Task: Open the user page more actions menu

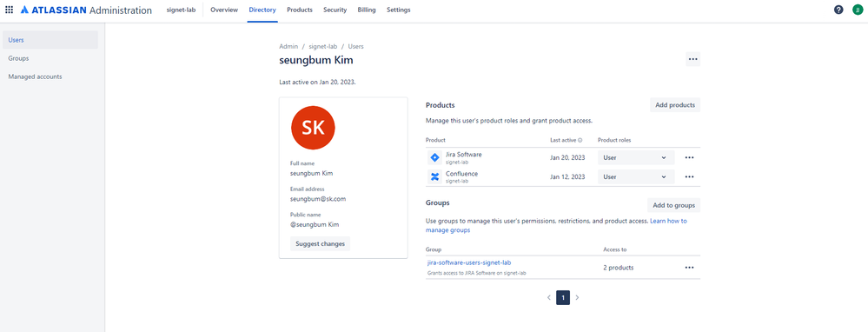Action: tap(693, 58)
